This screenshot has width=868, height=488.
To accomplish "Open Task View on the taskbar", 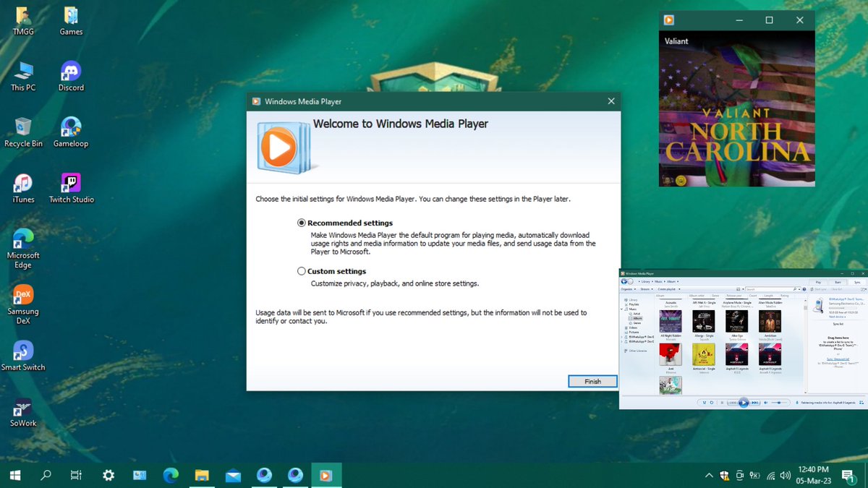I will click(76, 475).
